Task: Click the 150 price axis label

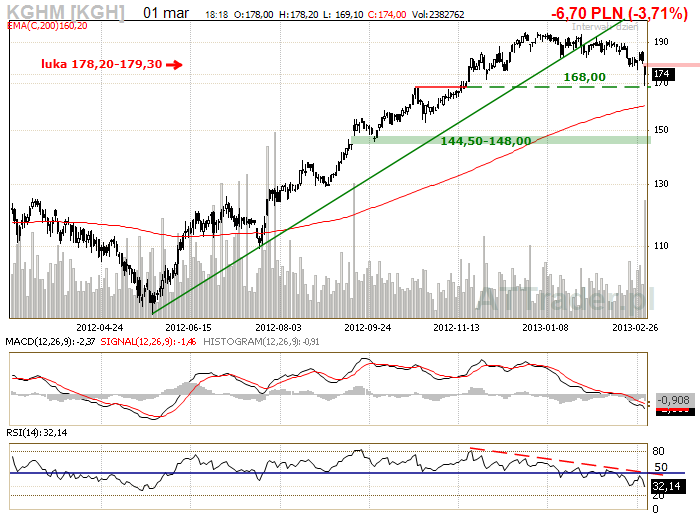Action: click(x=661, y=130)
